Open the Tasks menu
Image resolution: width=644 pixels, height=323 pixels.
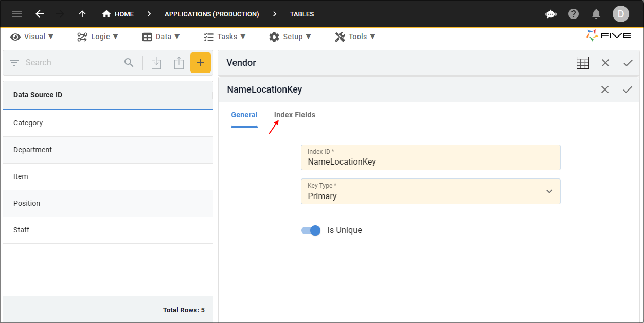[x=225, y=37]
